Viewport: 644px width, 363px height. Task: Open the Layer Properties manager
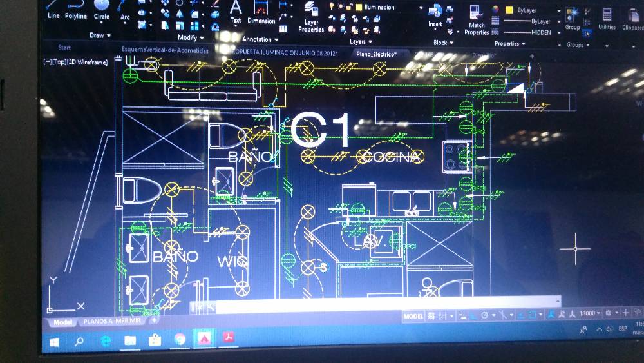click(x=311, y=17)
